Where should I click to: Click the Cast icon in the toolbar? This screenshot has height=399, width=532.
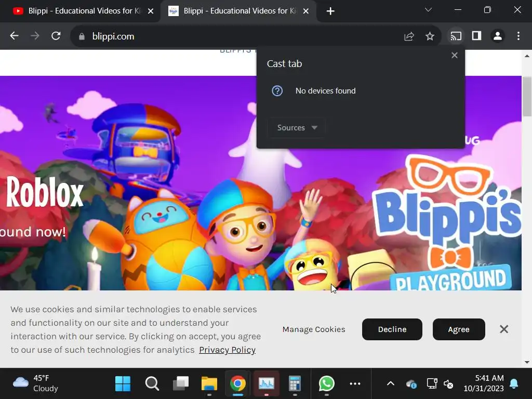coord(456,36)
